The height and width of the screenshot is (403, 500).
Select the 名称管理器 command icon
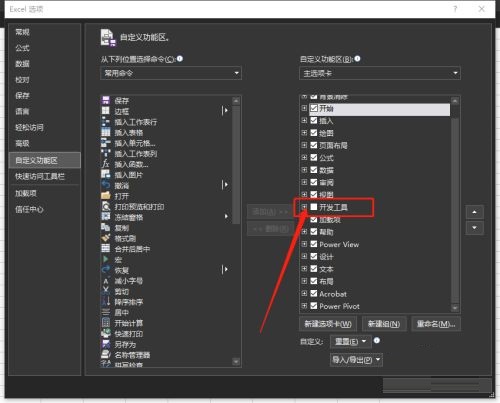[x=106, y=355]
